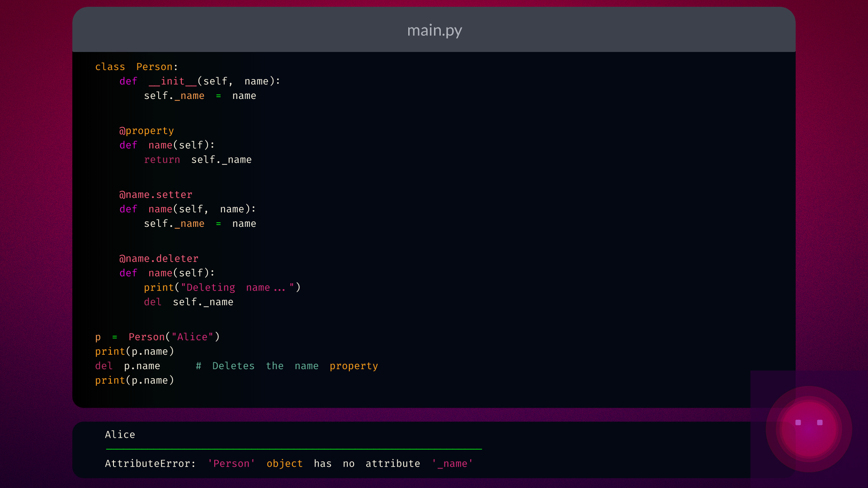This screenshot has height=488, width=868.
Task: Click the @name.setter decorator
Action: [x=156, y=195]
